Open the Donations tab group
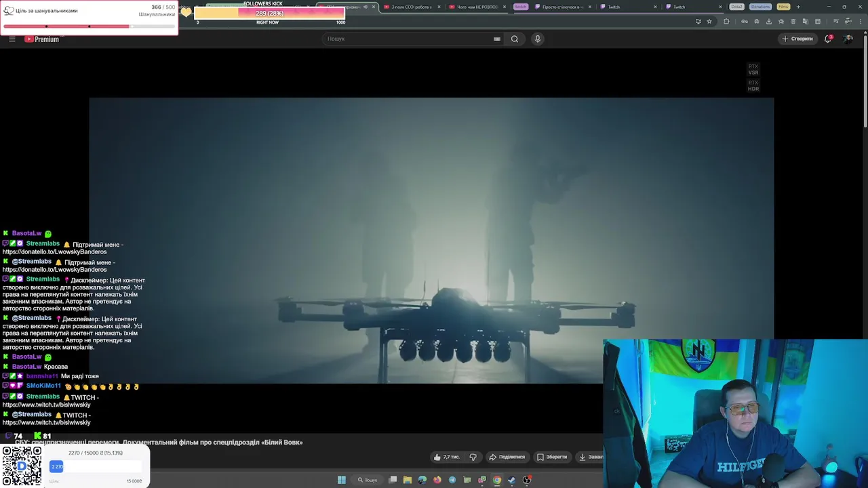 pyautogui.click(x=760, y=7)
